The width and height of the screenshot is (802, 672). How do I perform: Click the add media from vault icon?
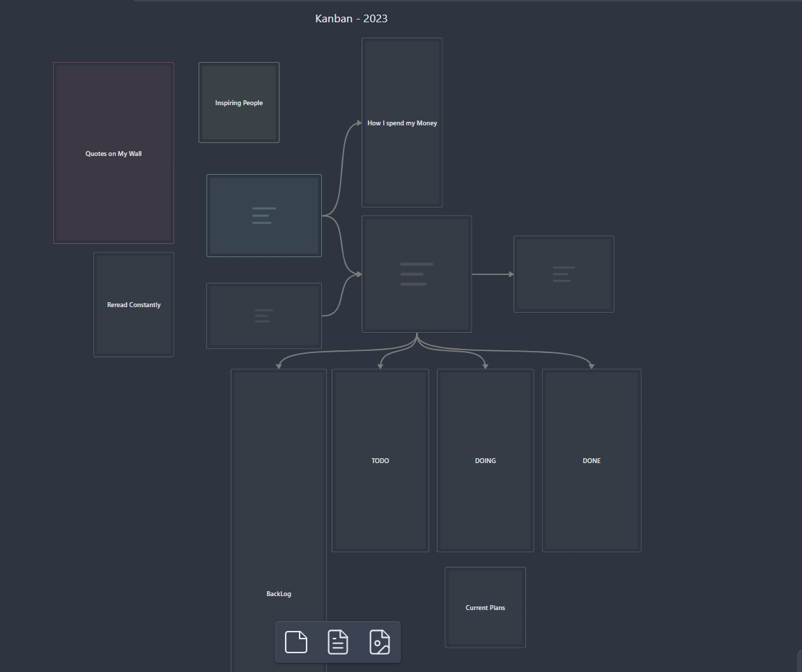[x=380, y=641]
